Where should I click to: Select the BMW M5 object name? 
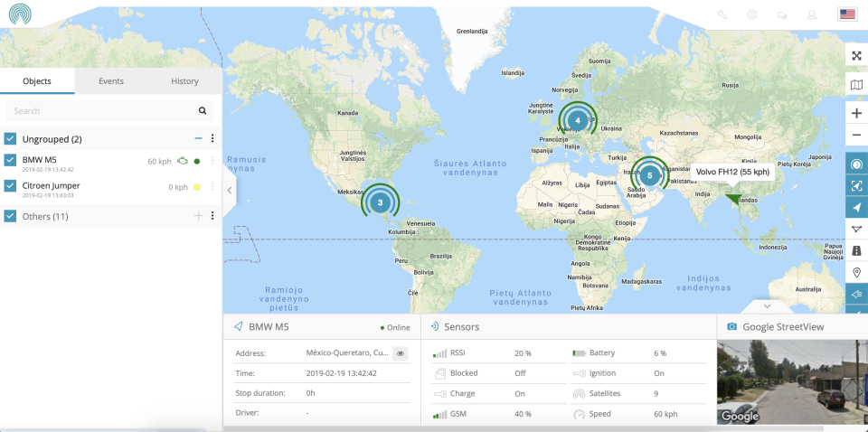(x=39, y=159)
